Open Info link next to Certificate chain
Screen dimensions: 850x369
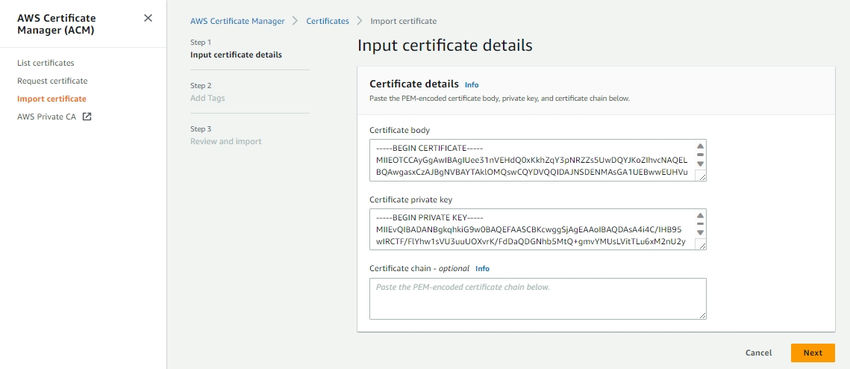pos(482,268)
